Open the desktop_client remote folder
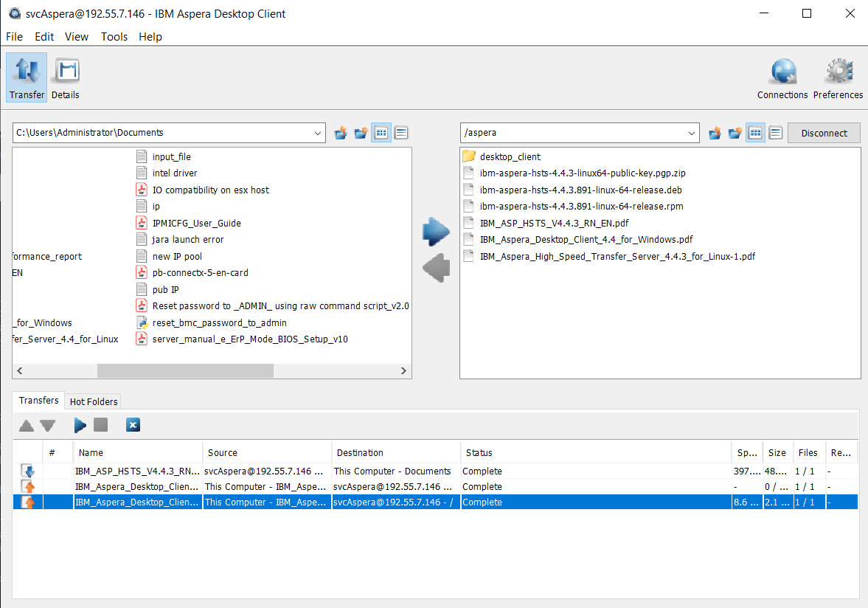The height and width of the screenshot is (608, 868). (510, 156)
